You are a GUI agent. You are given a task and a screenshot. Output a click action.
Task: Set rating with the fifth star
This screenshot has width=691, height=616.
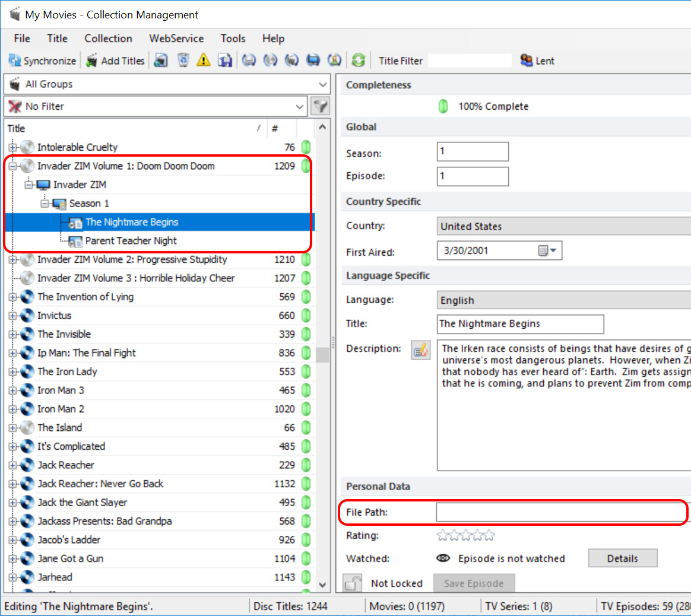pos(489,535)
